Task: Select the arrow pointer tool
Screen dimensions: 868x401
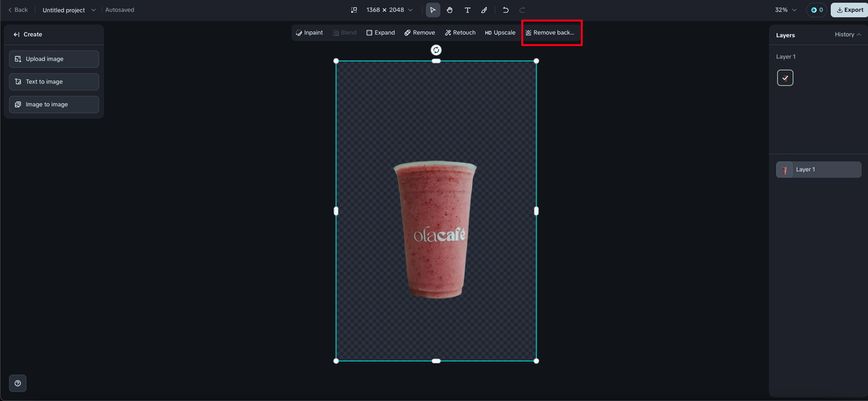Action: [x=433, y=10]
